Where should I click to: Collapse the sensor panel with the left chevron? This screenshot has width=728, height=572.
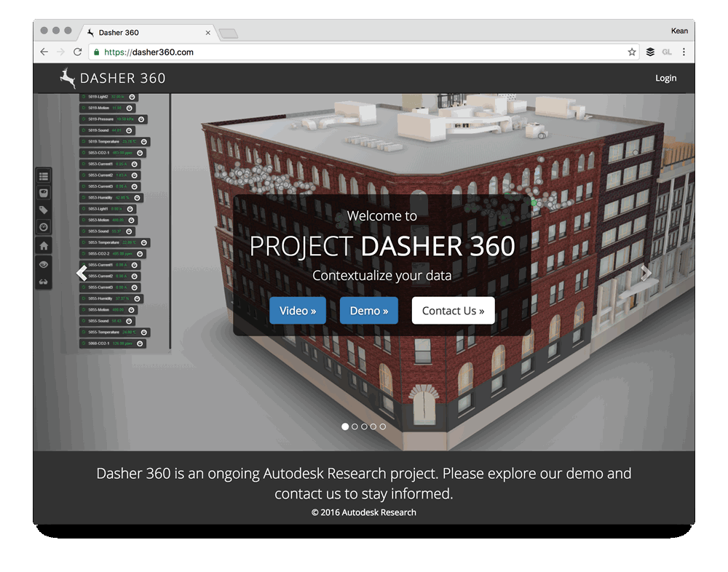(x=82, y=273)
